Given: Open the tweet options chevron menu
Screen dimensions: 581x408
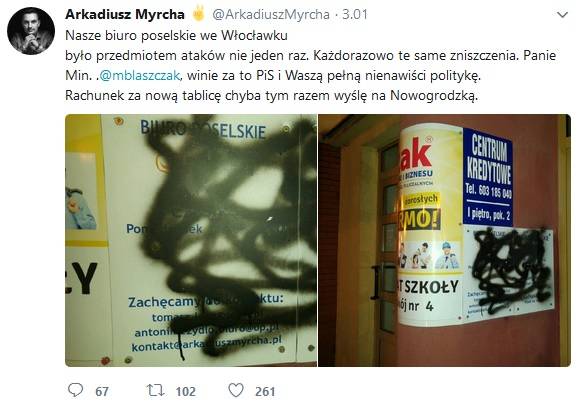Looking at the screenshot, I should click(x=562, y=15).
